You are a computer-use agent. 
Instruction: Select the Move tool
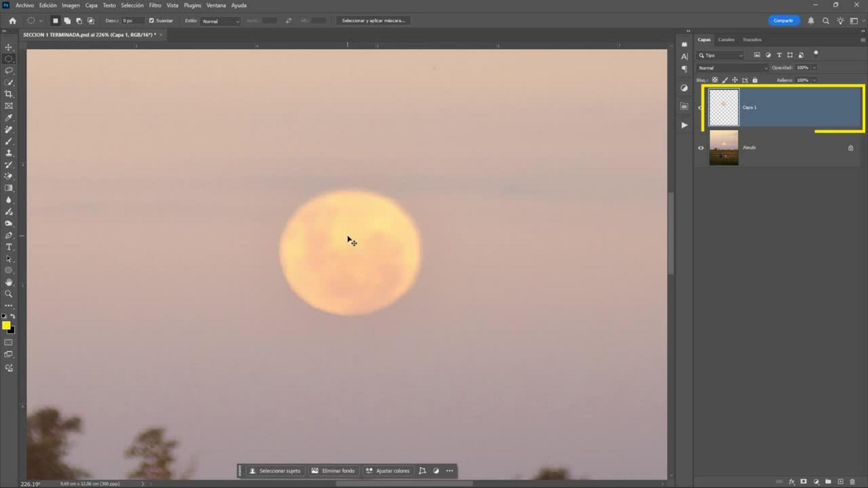(x=9, y=47)
